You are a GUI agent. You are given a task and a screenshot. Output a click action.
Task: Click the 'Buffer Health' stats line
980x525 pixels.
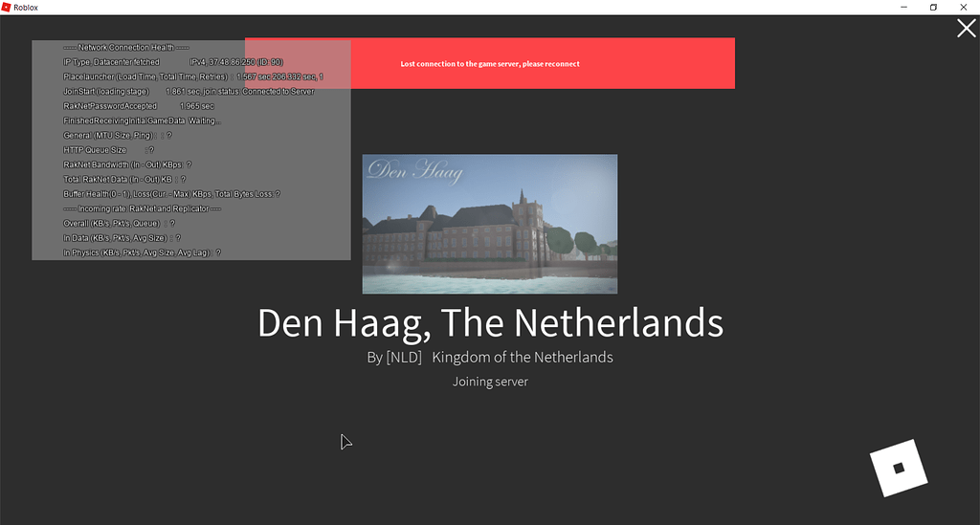coord(172,194)
